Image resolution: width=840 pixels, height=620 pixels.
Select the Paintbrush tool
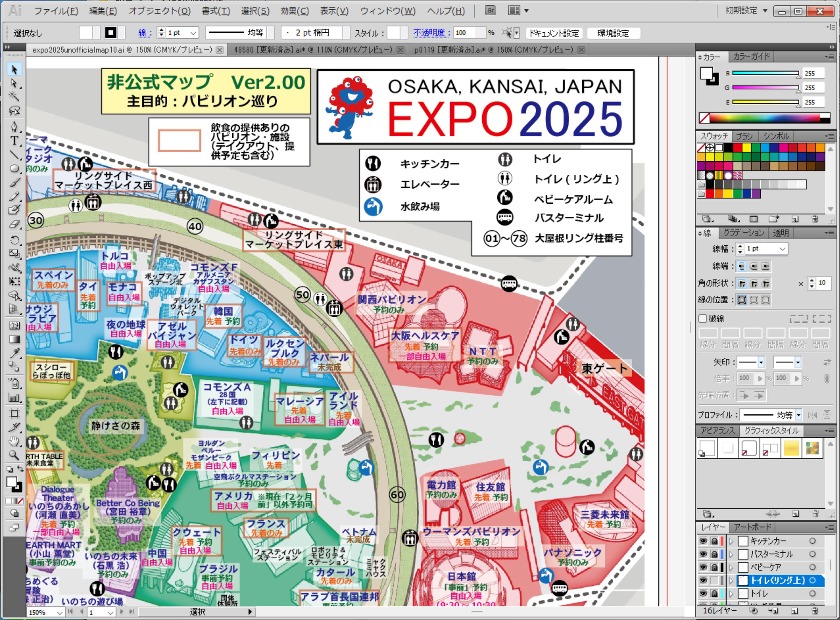point(14,183)
